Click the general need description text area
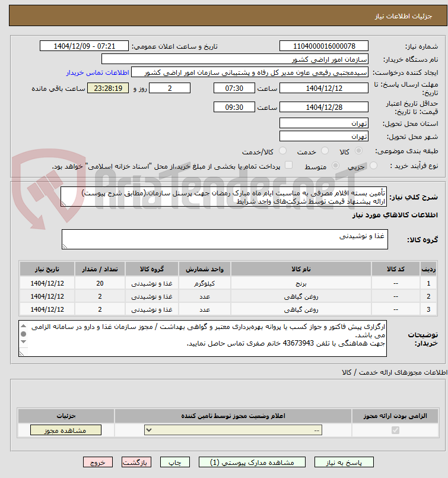The image size is (448, 478). click(x=224, y=197)
